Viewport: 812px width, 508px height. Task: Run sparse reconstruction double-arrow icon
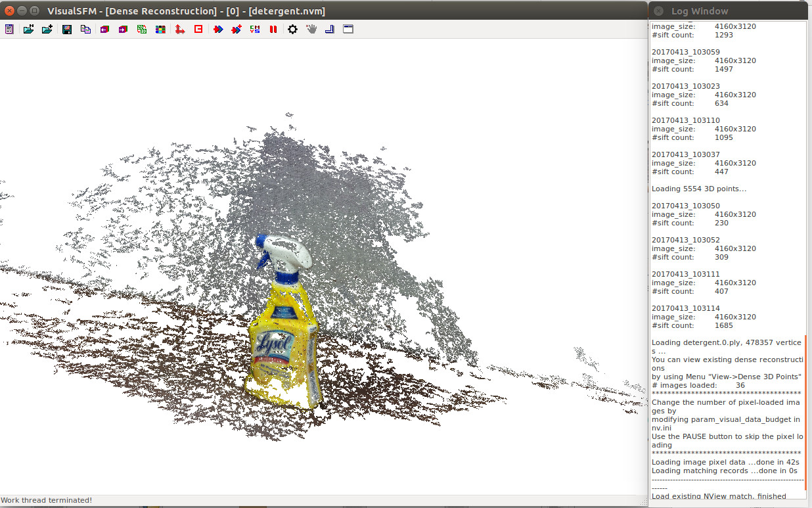pyautogui.click(x=218, y=30)
